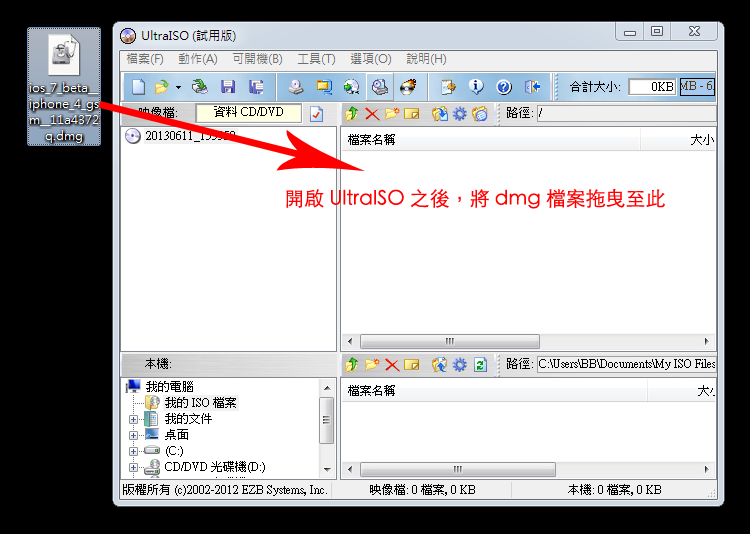Click the New blank image icon

138,87
